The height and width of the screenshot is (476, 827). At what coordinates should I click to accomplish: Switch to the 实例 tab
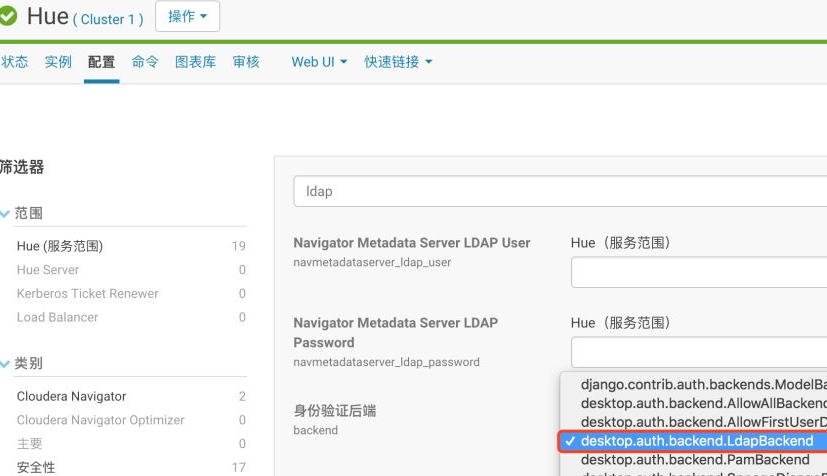[58, 62]
